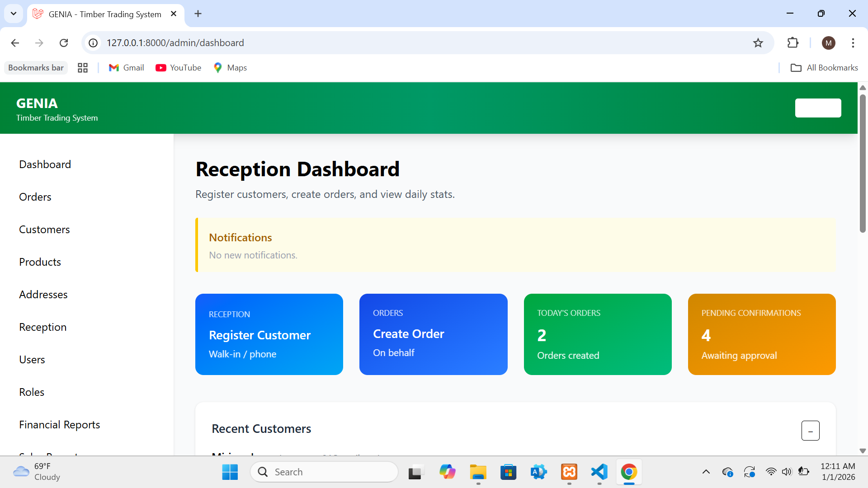Expand hidden system tray icons

click(x=706, y=472)
